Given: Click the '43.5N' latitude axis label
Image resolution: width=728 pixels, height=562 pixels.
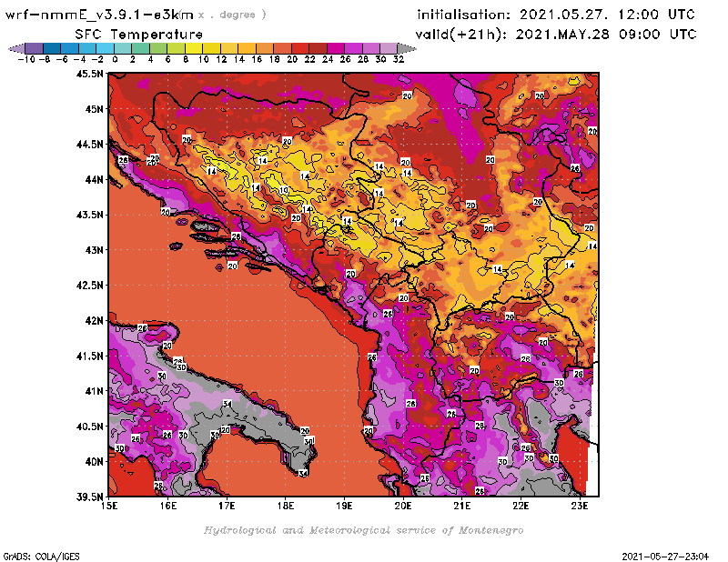Looking at the screenshot, I should pos(89,215).
